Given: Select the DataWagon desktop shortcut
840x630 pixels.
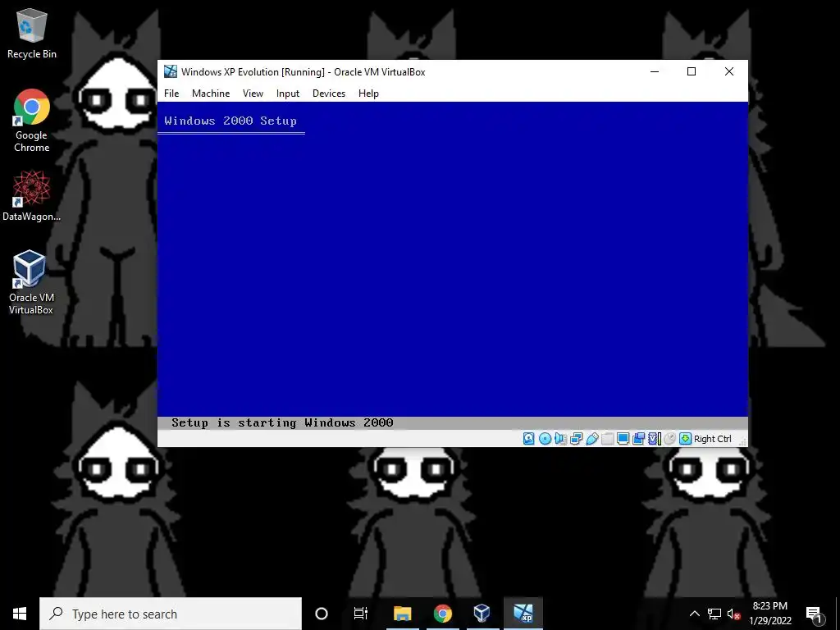Looking at the screenshot, I should 32,195.
